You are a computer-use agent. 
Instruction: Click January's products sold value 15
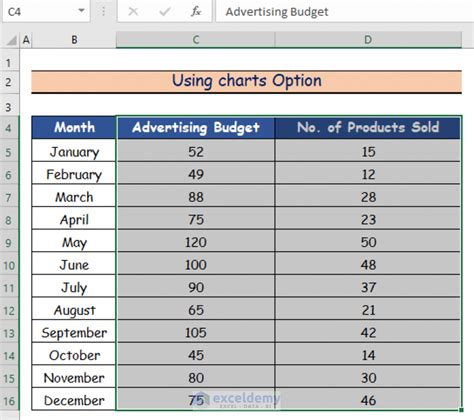368,152
